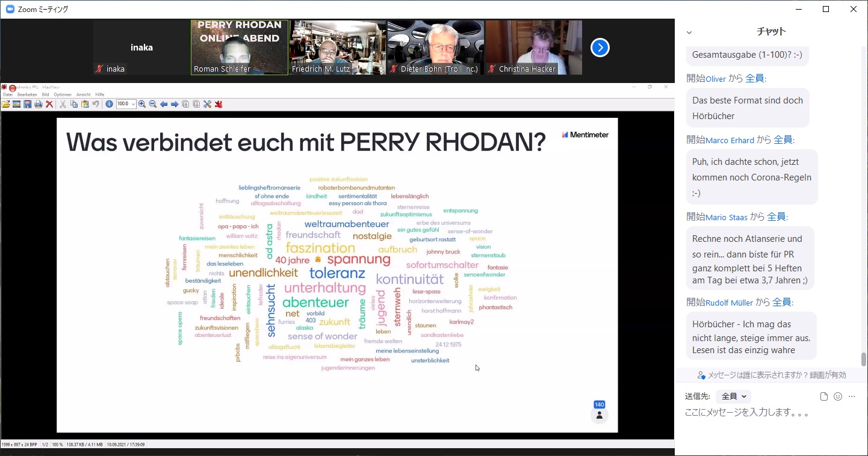Image resolution: width=868 pixels, height=456 pixels.
Task: Show next participants with blue arrow button
Action: tap(600, 48)
